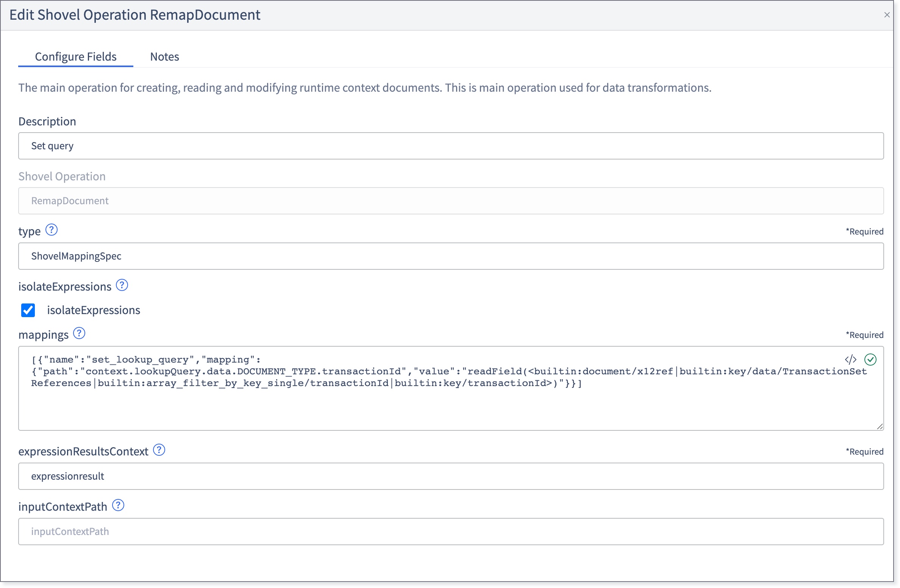Click the empty inputContextPath input
The image size is (900, 588).
(451, 532)
